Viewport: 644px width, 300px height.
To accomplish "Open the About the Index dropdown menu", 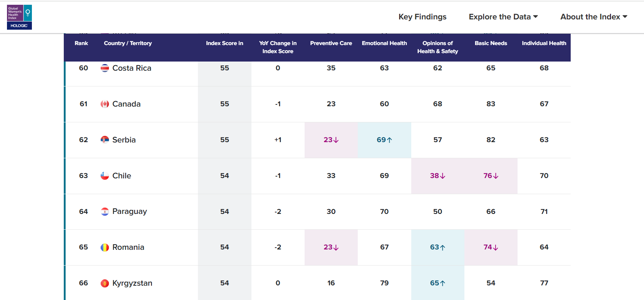I will pos(593,17).
